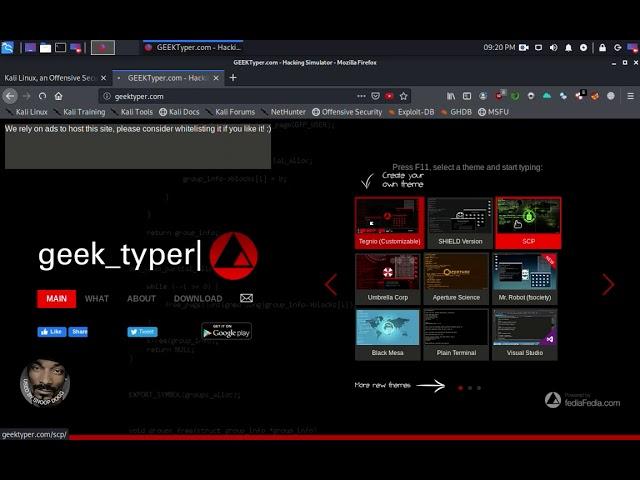
Task: Open the WHAT section
Action: click(x=97, y=299)
